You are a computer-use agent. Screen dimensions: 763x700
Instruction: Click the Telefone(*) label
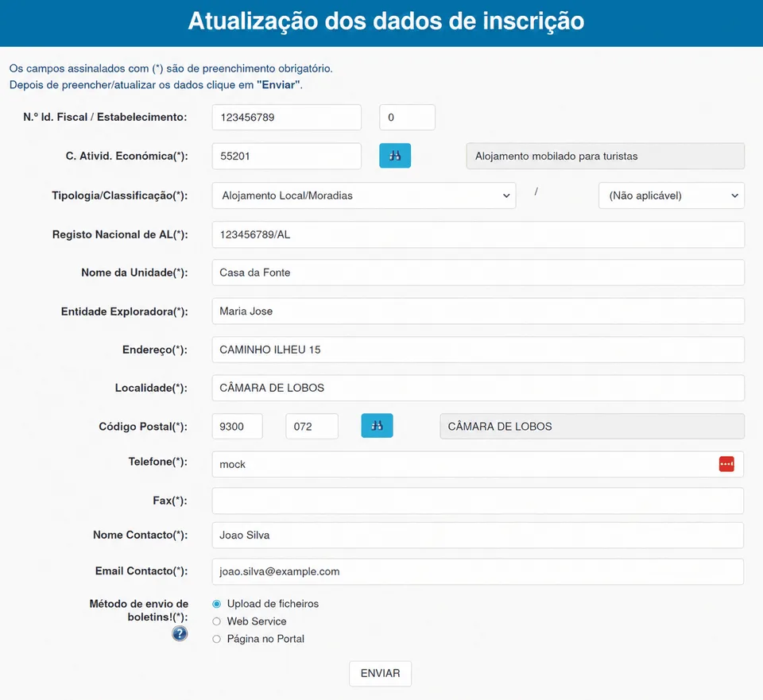[157, 462]
